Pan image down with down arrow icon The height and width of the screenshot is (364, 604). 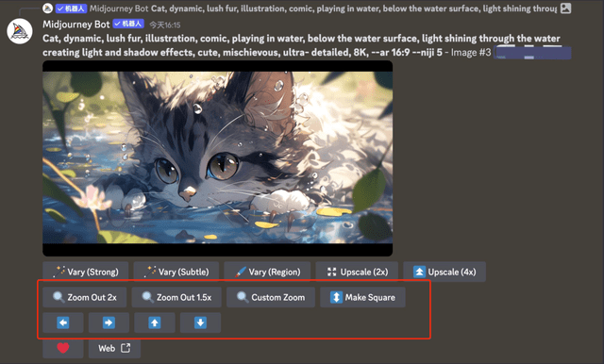click(x=200, y=323)
